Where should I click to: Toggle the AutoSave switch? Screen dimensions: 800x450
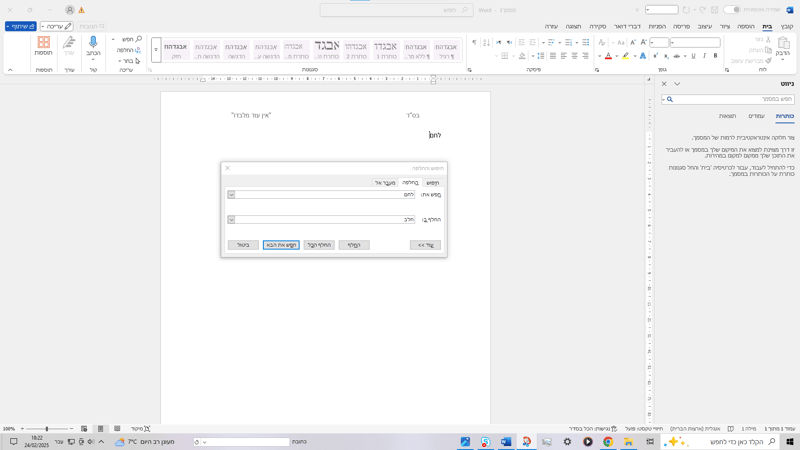732,10
